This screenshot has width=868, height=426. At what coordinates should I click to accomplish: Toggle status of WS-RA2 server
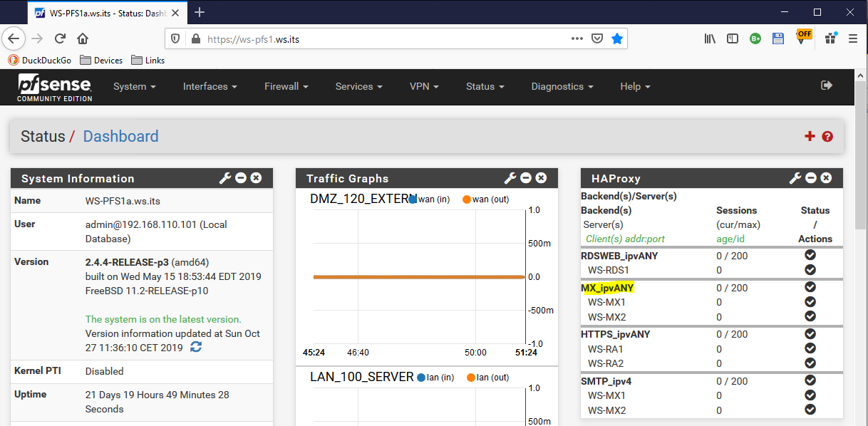(x=810, y=363)
